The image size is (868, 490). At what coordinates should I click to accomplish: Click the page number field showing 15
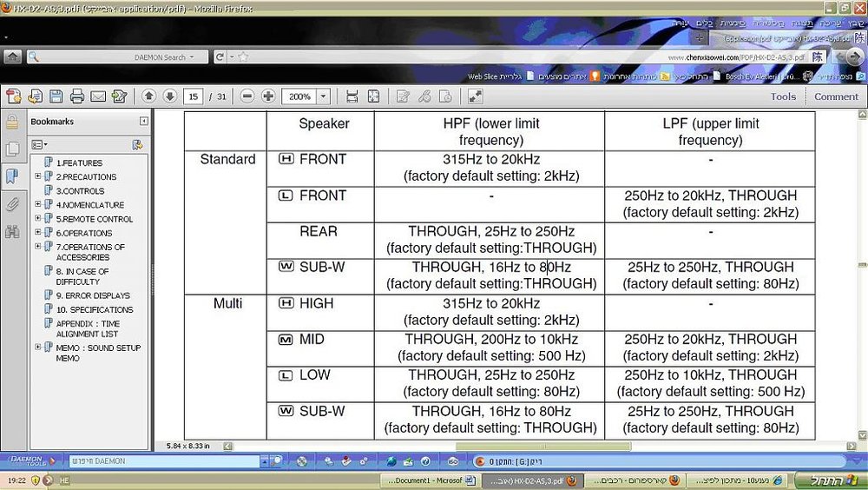[194, 96]
